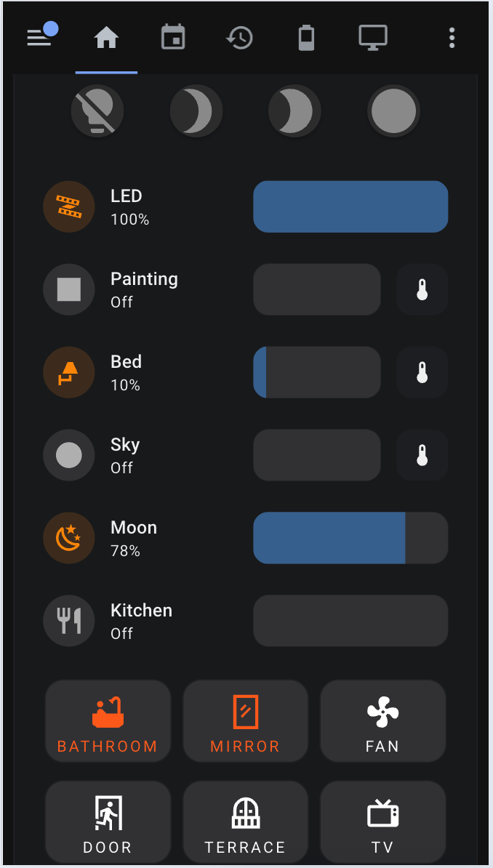493x868 pixels.
Task: Toggle the Bathroom light button
Action: coord(108,721)
